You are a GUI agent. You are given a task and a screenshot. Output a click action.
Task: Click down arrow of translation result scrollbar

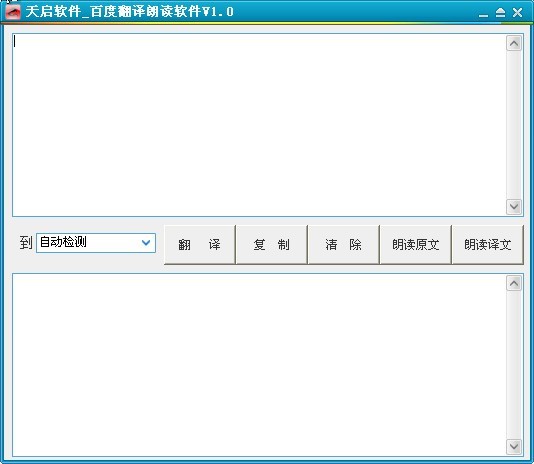click(x=514, y=446)
